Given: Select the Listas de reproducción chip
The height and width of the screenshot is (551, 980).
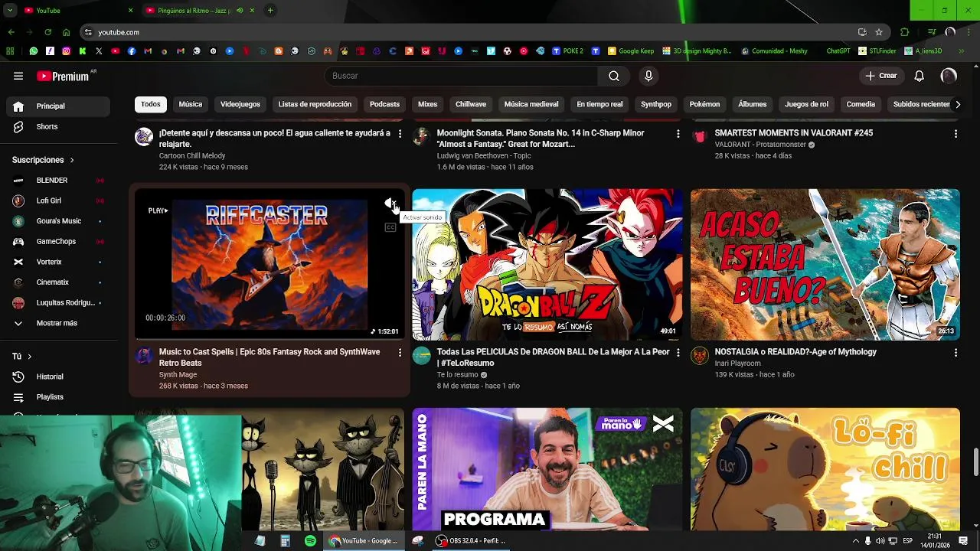Looking at the screenshot, I should coord(315,104).
